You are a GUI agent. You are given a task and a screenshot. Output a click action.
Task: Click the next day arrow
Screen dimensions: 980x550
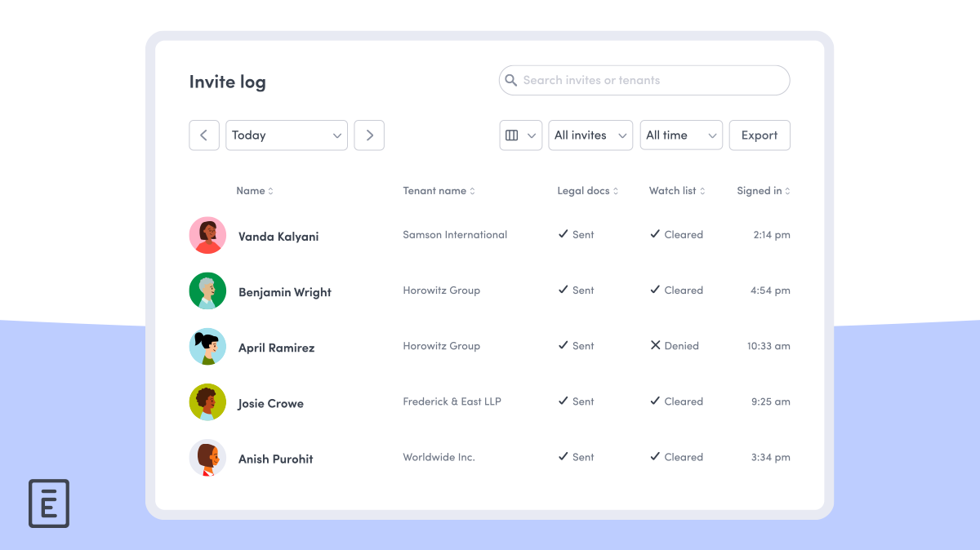pos(369,135)
